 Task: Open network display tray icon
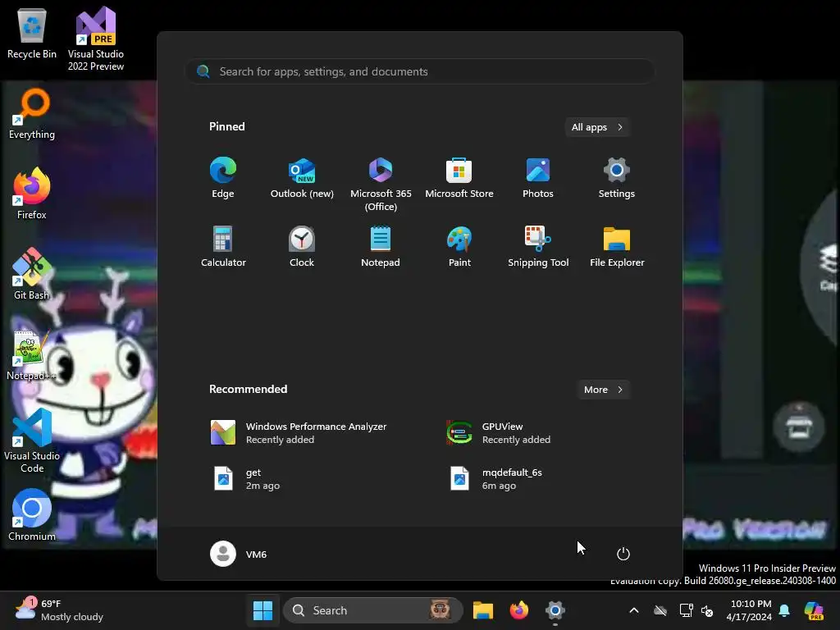click(x=686, y=610)
